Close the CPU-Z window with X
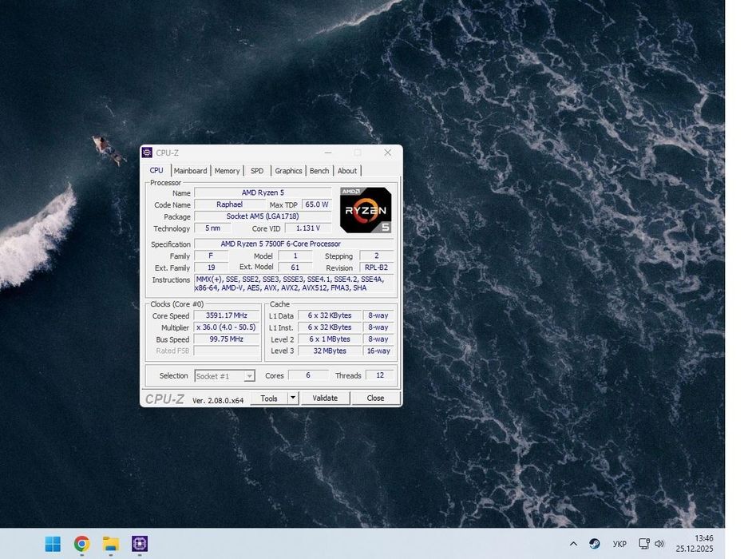Viewport: 756px width, 559px height. click(x=388, y=153)
